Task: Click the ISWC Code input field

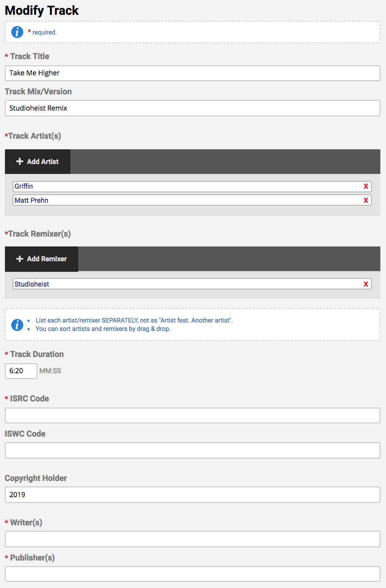Action: pyautogui.click(x=192, y=450)
